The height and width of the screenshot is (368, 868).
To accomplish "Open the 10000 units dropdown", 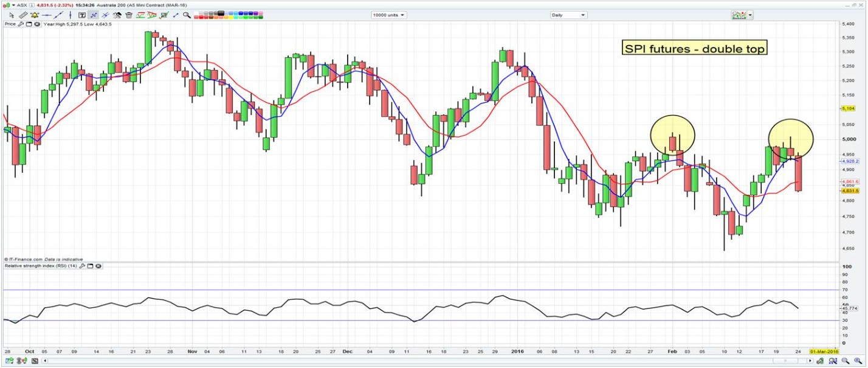I will click(389, 15).
